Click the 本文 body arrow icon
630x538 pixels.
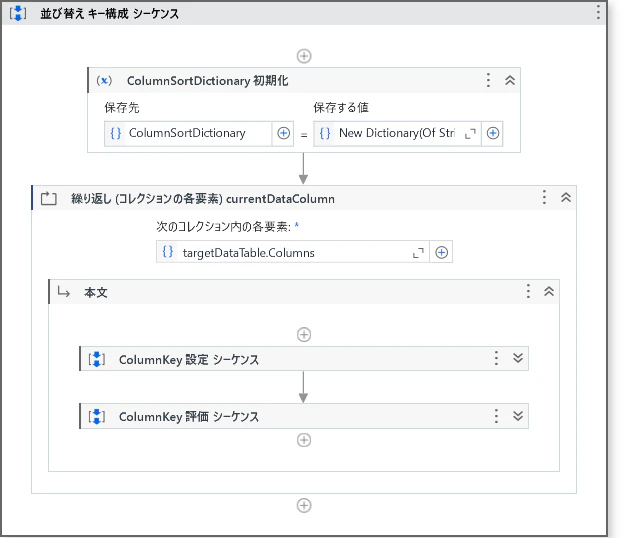(63, 292)
